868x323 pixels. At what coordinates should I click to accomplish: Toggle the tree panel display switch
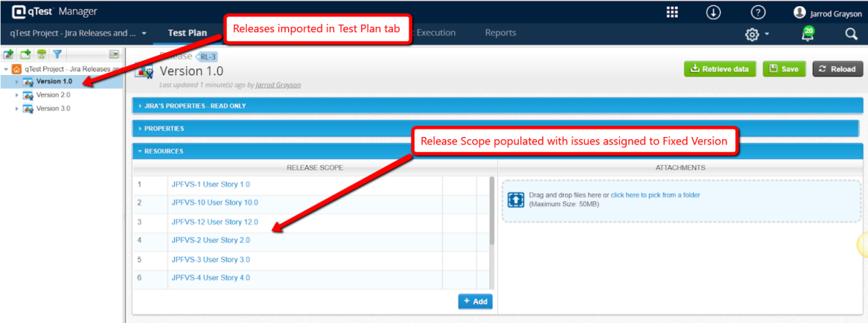pos(114,54)
